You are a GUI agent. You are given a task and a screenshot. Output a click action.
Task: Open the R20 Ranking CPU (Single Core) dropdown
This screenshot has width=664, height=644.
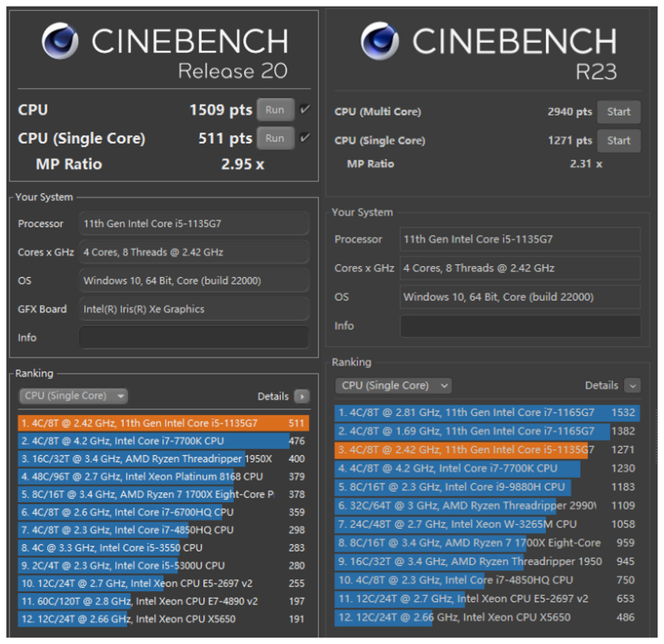point(73,396)
